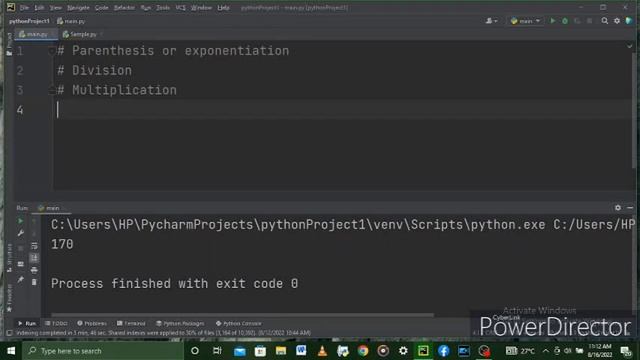The width and height of the screenshot is (640, 360).
Task: Click the fold end marker on line 3
Action: coord(52,90)
